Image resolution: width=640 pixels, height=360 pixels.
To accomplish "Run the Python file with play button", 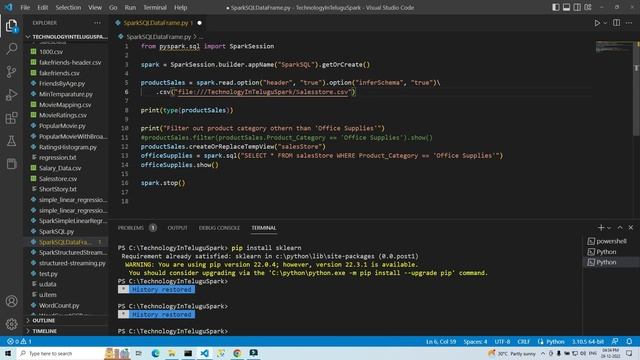I will pos(597,23).
